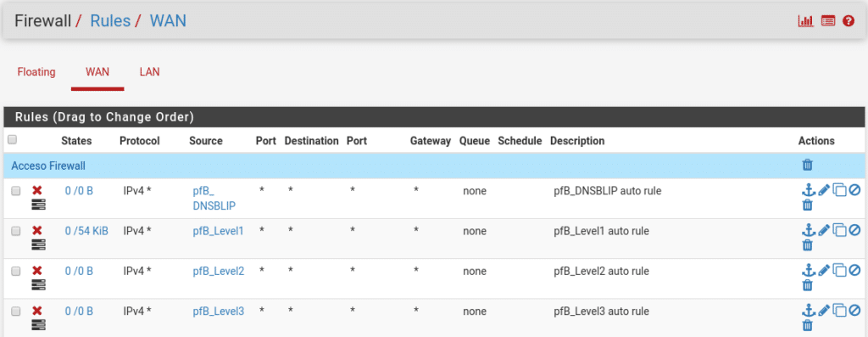Click the log icon under pfB_Level3 block mark
Viewport: 868px width, 337px height.
[x=38, y=324]
